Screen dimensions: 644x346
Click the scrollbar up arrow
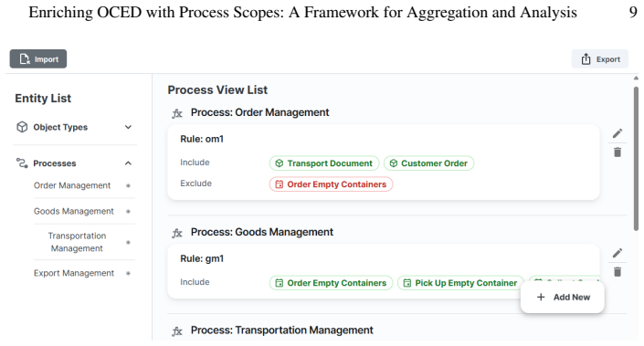point(636,79)
